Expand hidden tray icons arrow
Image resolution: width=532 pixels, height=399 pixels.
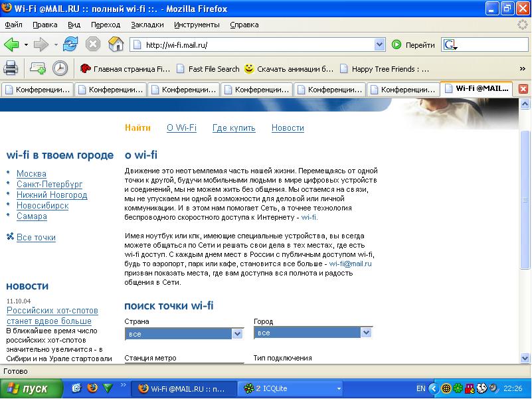pos(433,388)
